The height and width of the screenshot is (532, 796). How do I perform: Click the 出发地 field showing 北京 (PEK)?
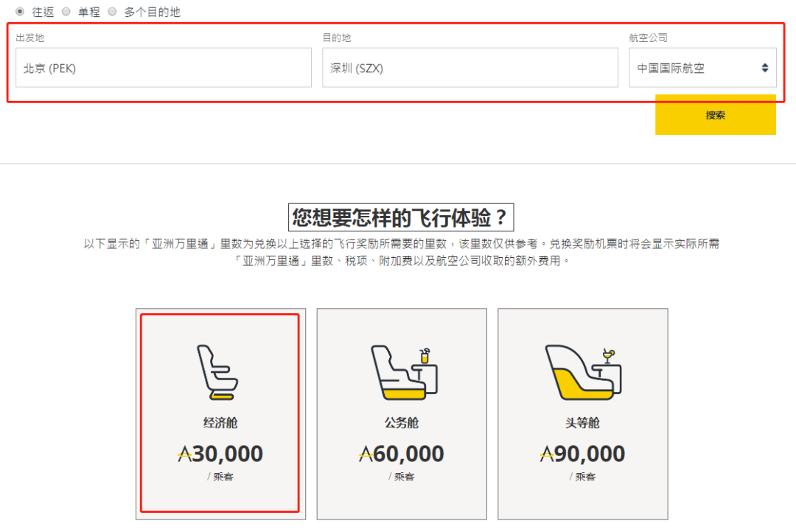[164, 68]
